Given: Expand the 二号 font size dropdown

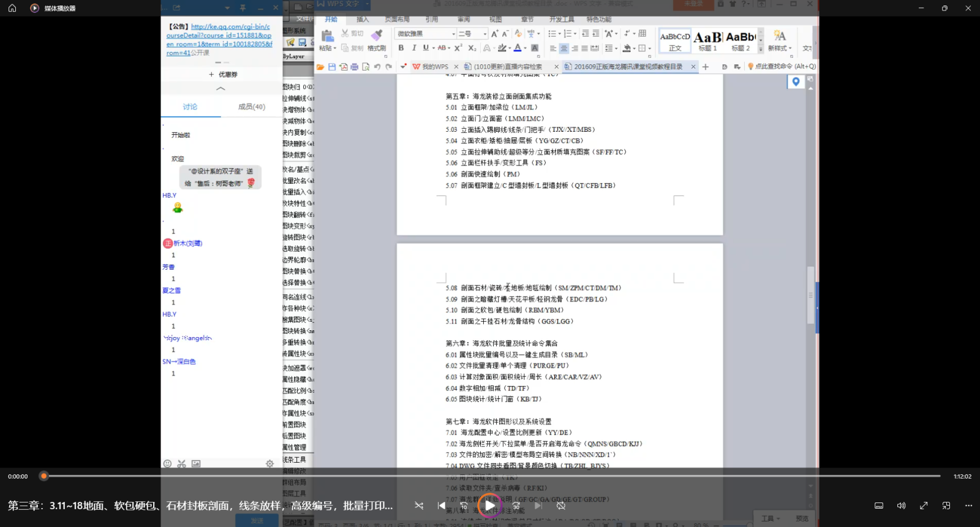Looking at the screenshot, I should [484, 34].
